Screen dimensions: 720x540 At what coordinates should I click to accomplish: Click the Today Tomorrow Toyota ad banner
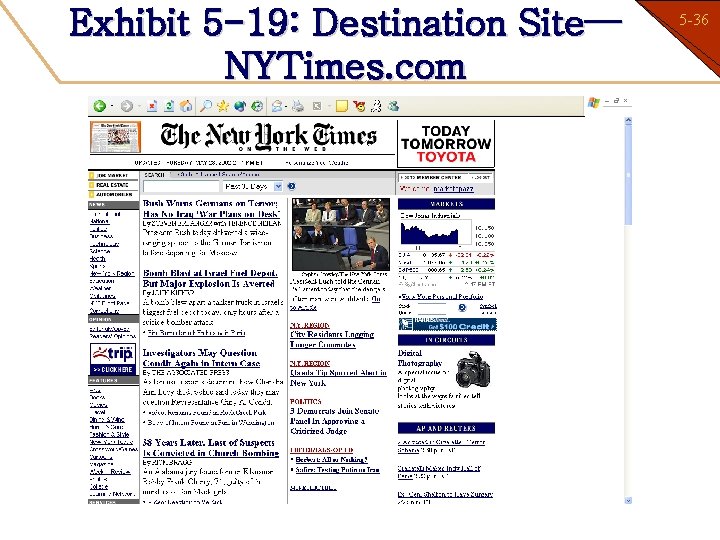point(446,144)
